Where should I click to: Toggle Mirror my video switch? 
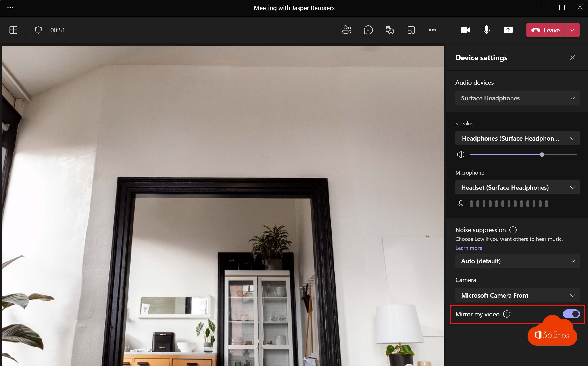click(571, 314)
